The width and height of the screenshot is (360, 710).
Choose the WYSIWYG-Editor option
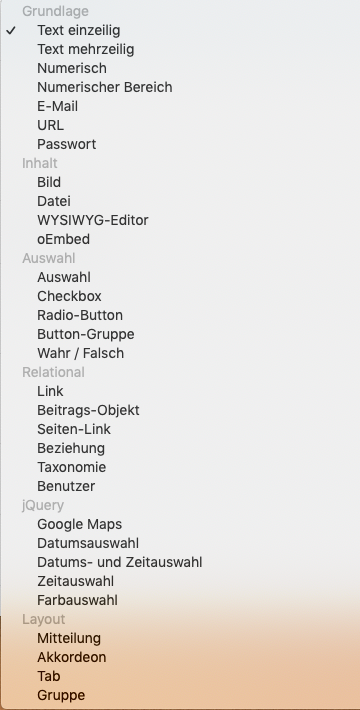coord(180,221)
